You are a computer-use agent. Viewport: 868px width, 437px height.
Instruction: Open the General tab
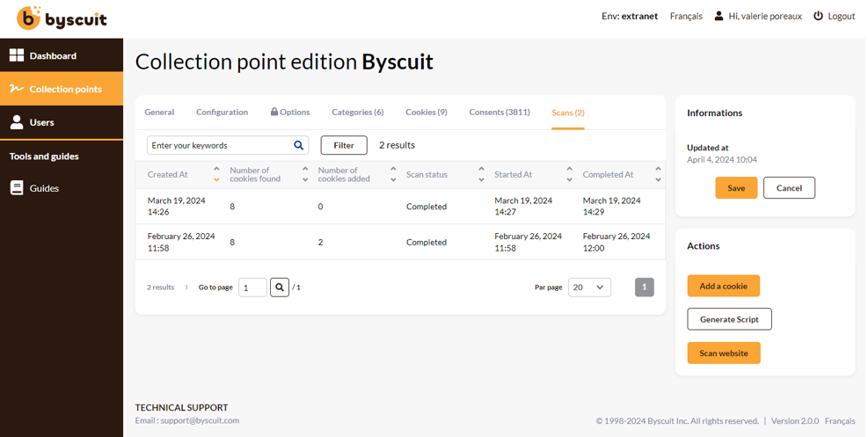(x=159, y=113)
